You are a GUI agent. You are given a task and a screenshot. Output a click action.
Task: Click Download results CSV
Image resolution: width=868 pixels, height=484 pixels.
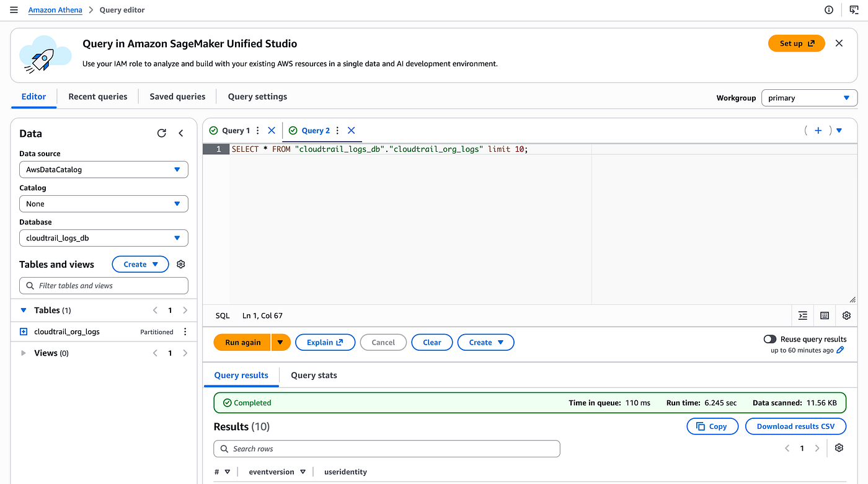(796, 426)
